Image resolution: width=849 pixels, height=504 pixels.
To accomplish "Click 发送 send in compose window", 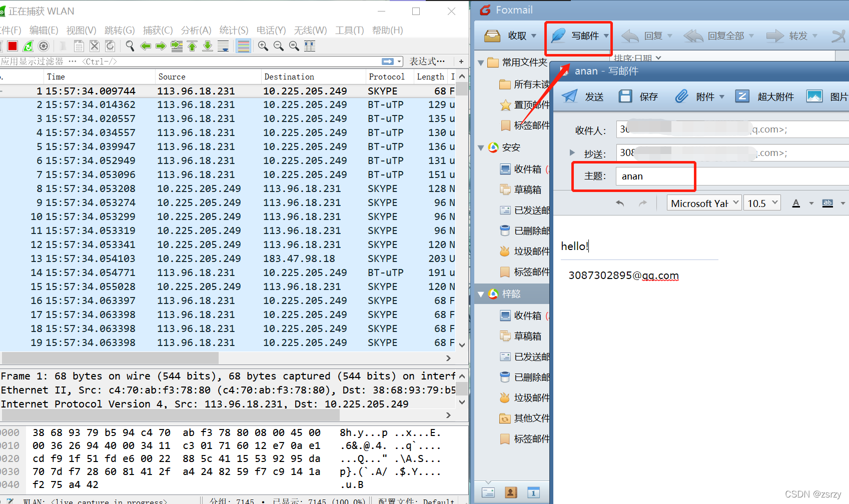I will (583, 96).
